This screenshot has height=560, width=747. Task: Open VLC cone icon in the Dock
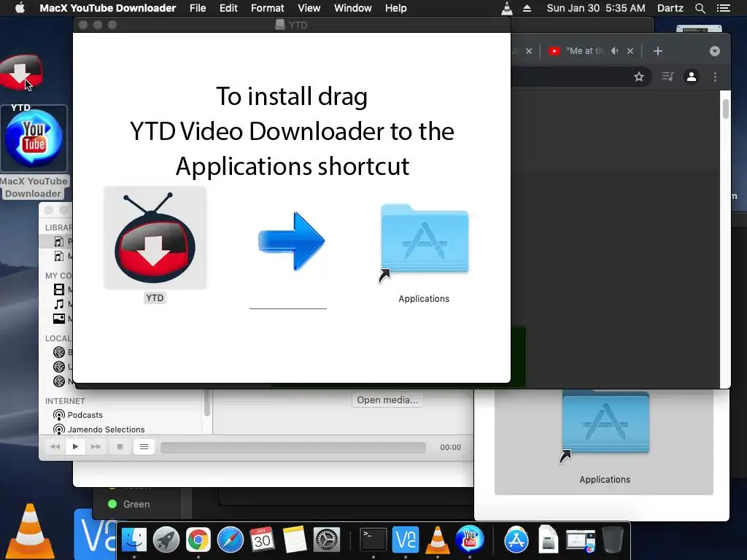tap(438, 540)
